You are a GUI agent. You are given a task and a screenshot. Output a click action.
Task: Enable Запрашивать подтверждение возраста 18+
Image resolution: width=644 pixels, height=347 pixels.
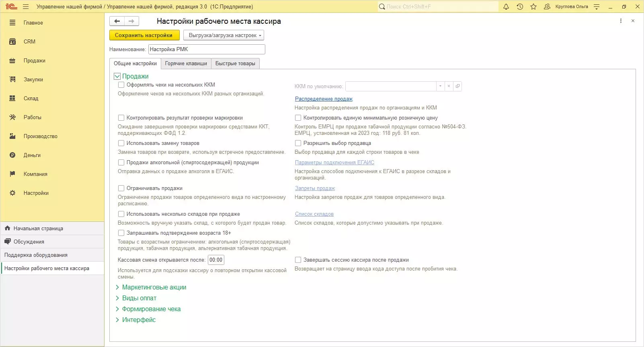click(121, 233)
